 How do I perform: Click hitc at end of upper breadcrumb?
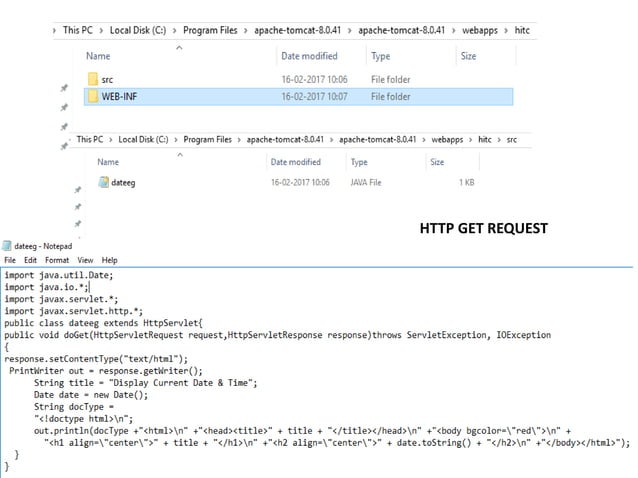[x=522, y=30]
